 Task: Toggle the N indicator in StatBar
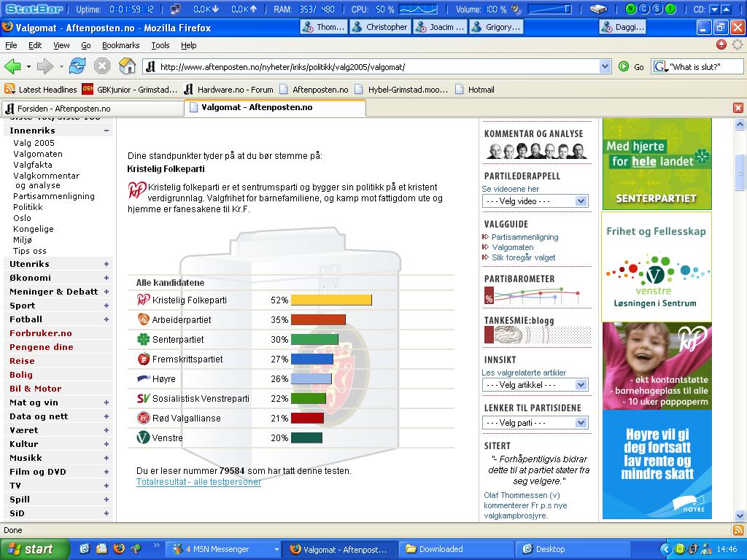point(631,9)
